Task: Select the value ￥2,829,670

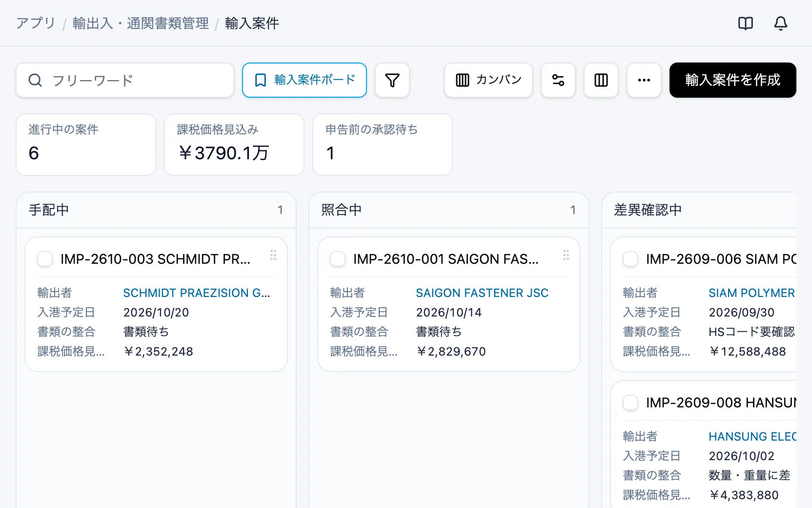Action: pos(451,351)
